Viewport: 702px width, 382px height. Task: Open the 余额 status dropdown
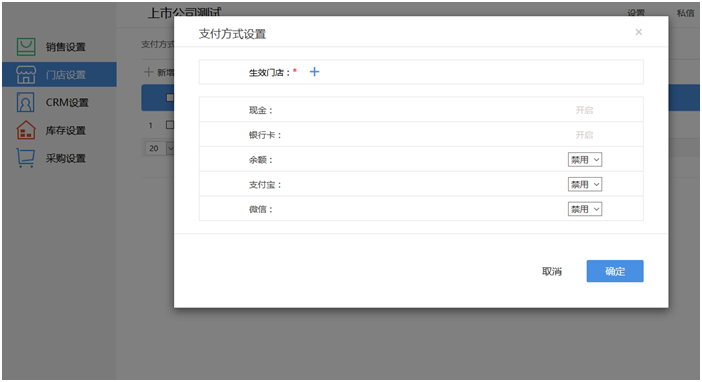point(585,159)
